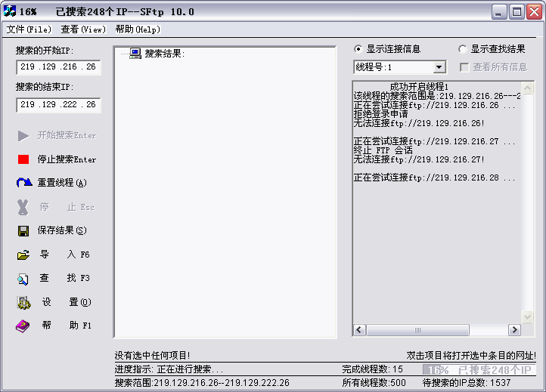Click the magnifier find icon
The width and height of the screenshot is (546, 392).
click(x=23, y=279)
